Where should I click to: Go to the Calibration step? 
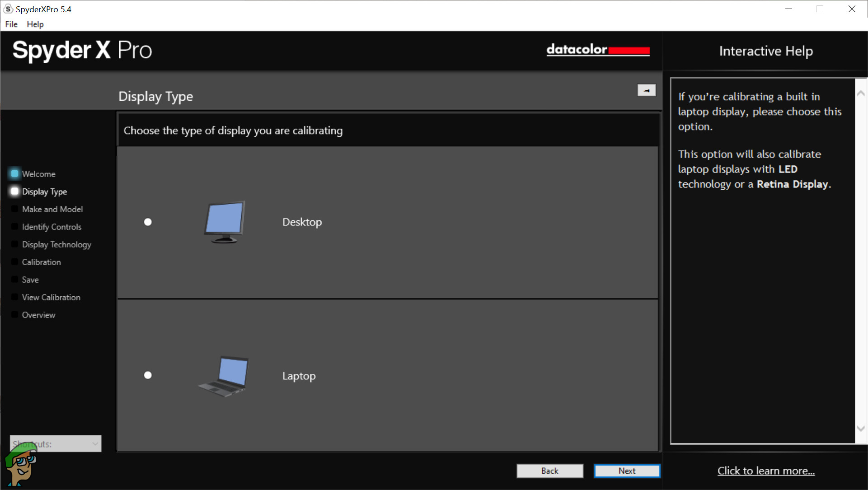coord(41,262)
